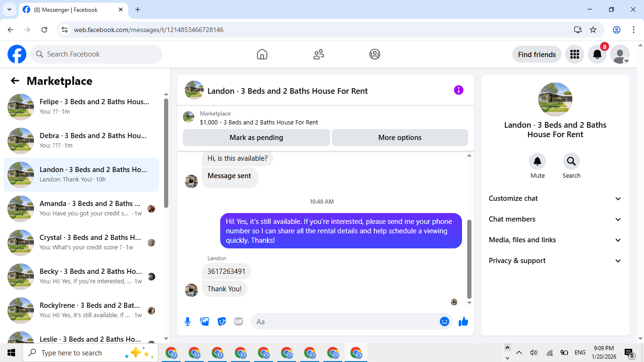Click the browser address bar URL

[x=149, y=30]
